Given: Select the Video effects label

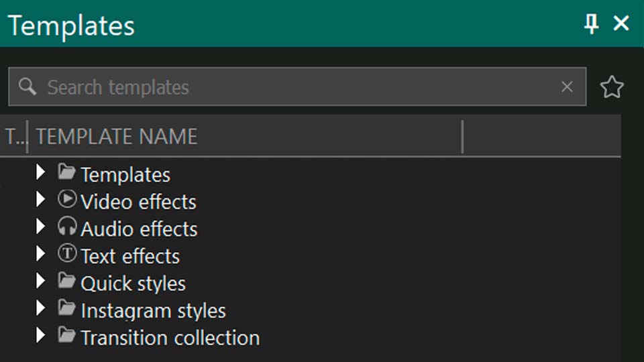Looking at the screenshot, I should tap(138, 202).
